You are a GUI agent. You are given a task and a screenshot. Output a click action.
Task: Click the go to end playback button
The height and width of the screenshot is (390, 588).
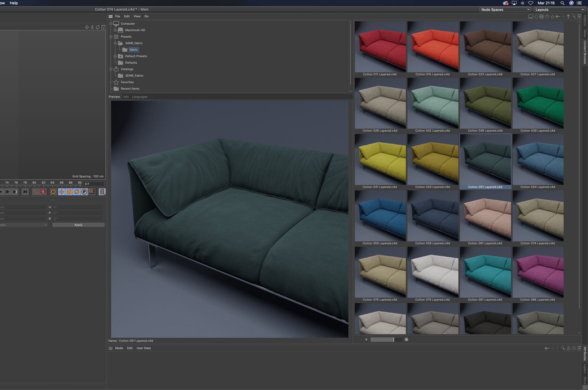click(25, 192)
